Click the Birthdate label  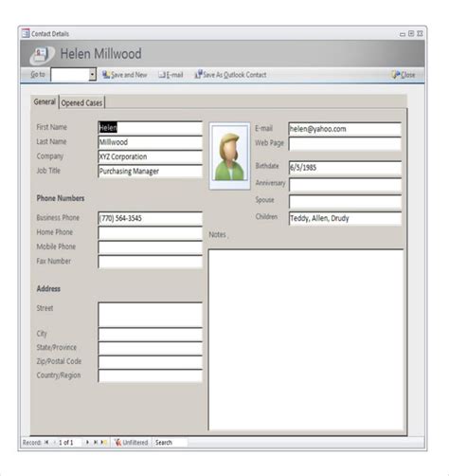click(267, 166)
